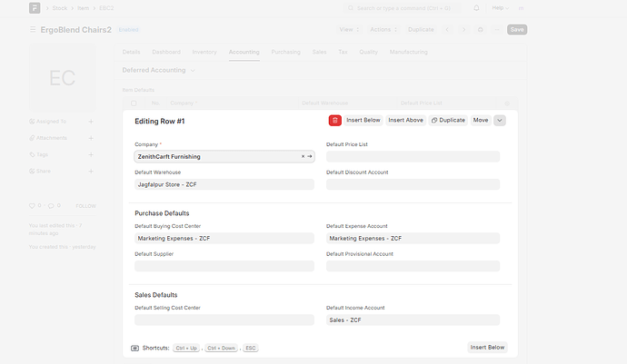Click the search command bar
The width and height of the screenshot is (627, 364).
click(x=403, y=8)
